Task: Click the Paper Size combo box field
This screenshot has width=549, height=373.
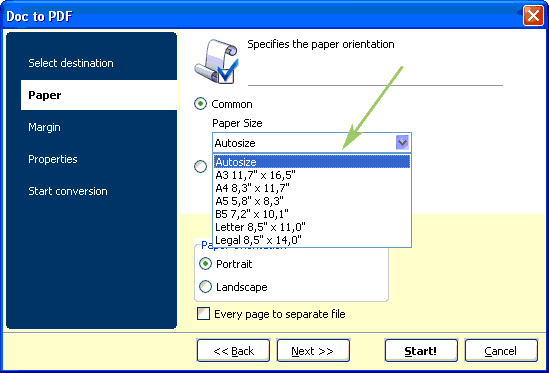Action: point(312,143)
